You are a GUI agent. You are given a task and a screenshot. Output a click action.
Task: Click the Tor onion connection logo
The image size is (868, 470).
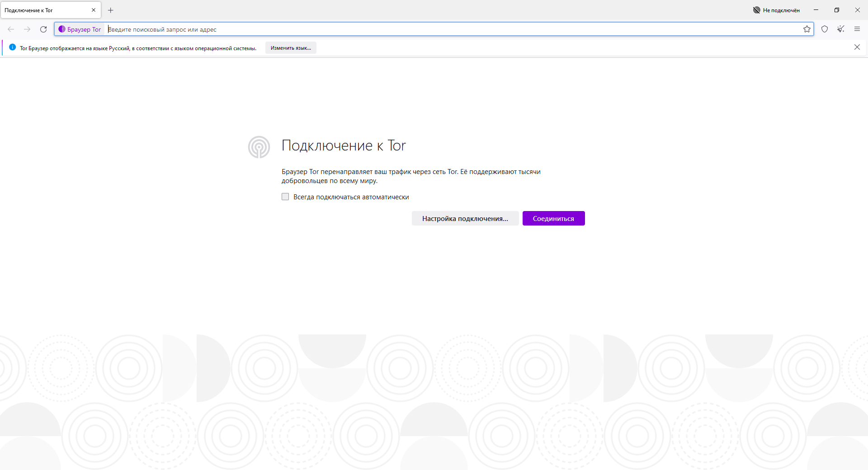pos(259,147)
